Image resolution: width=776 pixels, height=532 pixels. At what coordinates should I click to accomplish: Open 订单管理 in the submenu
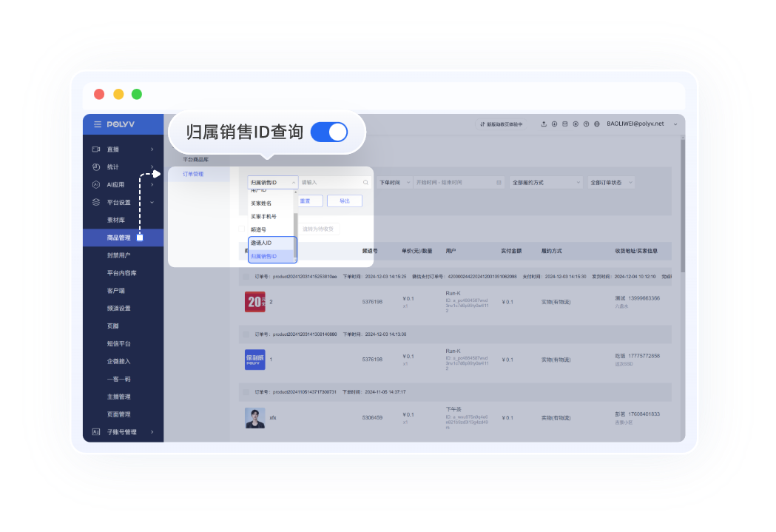pyautogui.click(x=193, y=175)
